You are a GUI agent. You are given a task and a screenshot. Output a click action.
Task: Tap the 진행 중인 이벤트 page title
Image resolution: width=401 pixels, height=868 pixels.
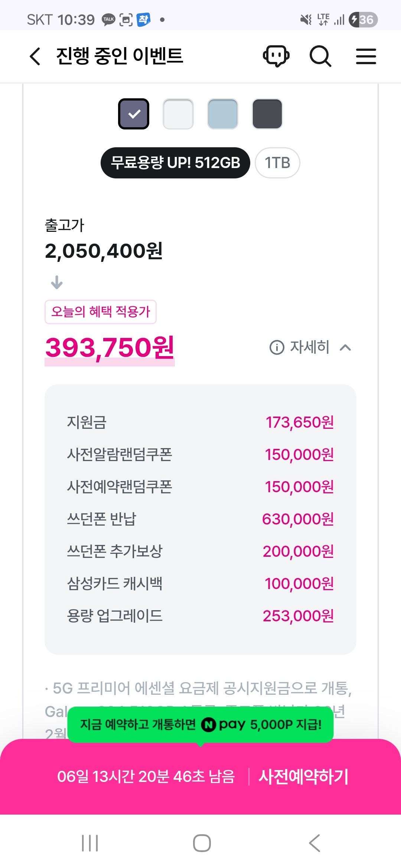120,56
